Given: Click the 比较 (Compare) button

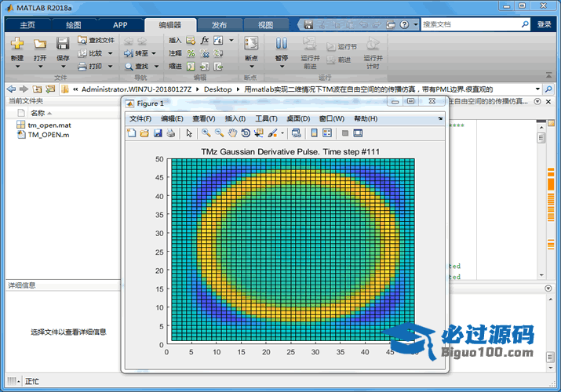Looking at the screenshot, I should (91, 53).
